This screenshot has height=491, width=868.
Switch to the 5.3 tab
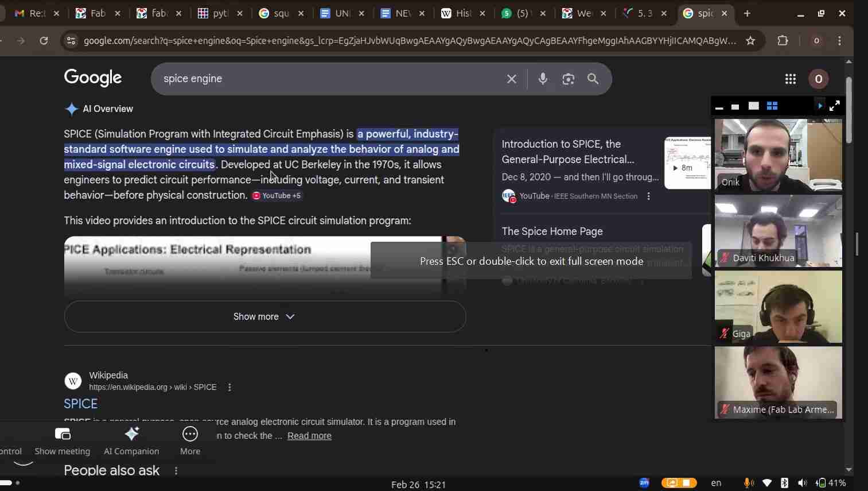coord(645,14)
